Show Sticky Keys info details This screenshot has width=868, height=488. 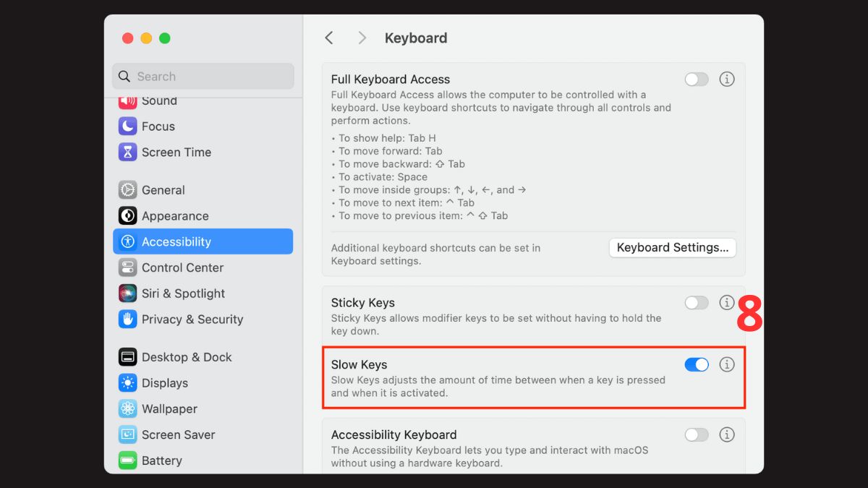click(727, 303)
